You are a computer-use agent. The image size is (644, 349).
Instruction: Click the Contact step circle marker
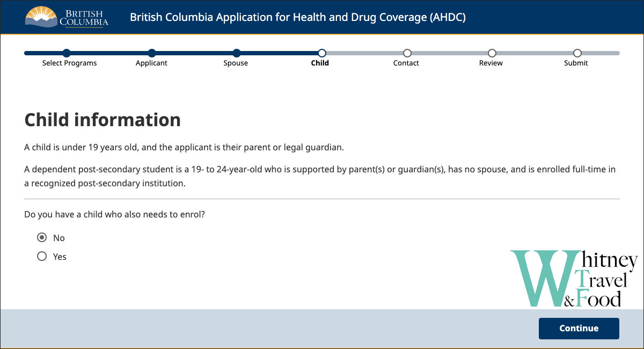[x=407, y=53]
